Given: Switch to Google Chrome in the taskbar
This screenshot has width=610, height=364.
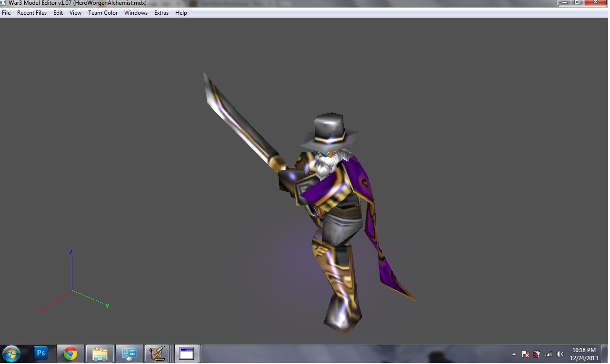Looking at the screenshot, I should pyautogui.click(x=70, y=354).
